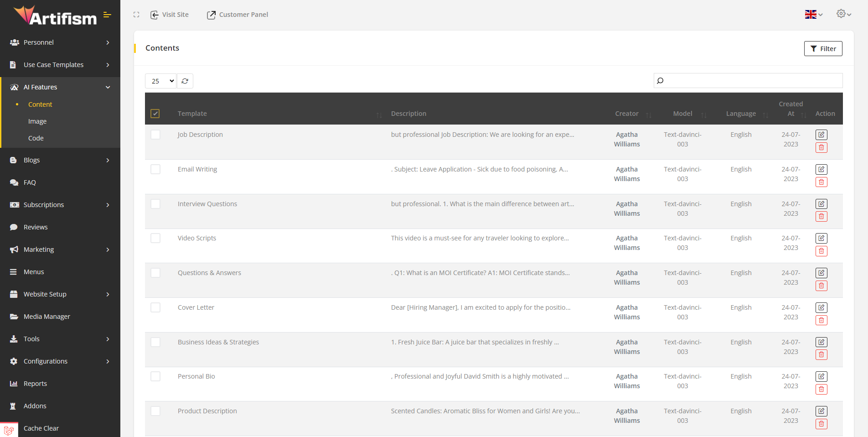
Task: Click the edit icon for Job Description row
Action: [821, 135]
